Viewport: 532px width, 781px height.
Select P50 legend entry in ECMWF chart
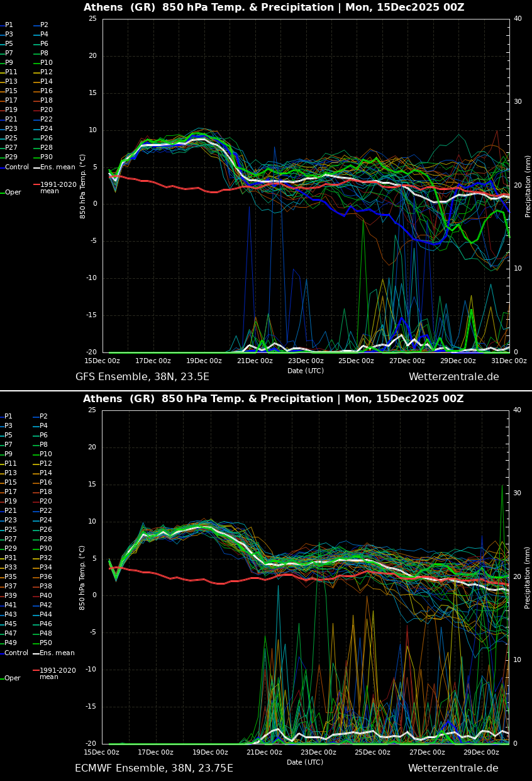click(46, 643)
